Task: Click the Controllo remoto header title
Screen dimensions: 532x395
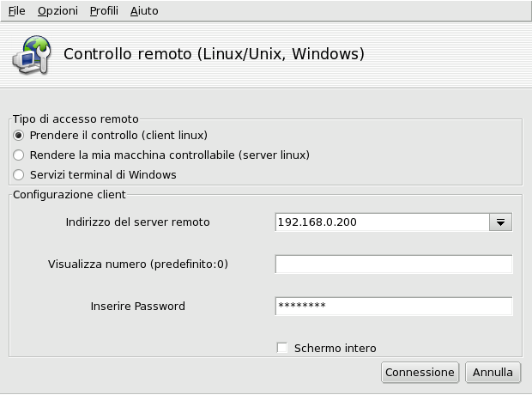Action: (215, 54)
